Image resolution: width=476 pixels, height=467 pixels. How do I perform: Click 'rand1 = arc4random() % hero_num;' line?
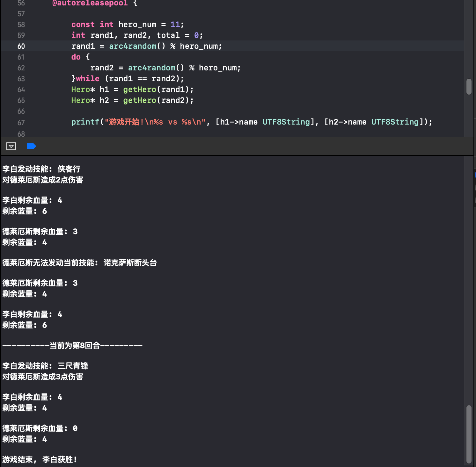click(147, 46)
